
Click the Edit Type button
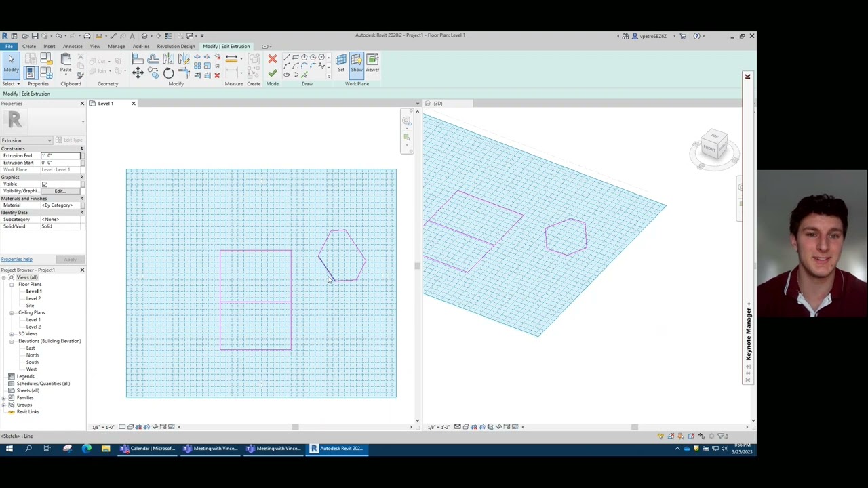[x=69, y=140]
